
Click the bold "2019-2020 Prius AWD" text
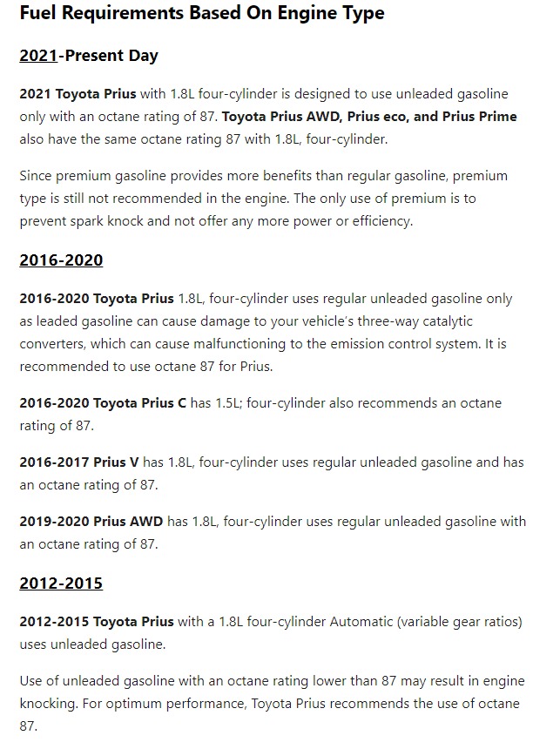point(91,522)
